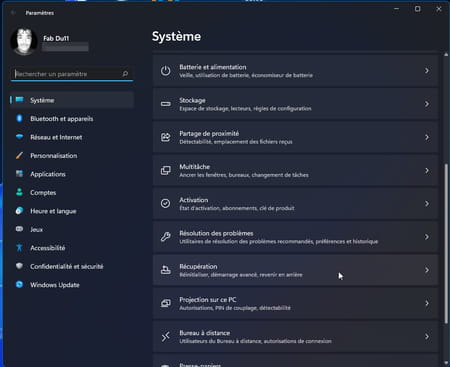This screenshot has height=367, width=450.
Task: Click the Personnalisation paintbrush icon
Action: (19, 155)
